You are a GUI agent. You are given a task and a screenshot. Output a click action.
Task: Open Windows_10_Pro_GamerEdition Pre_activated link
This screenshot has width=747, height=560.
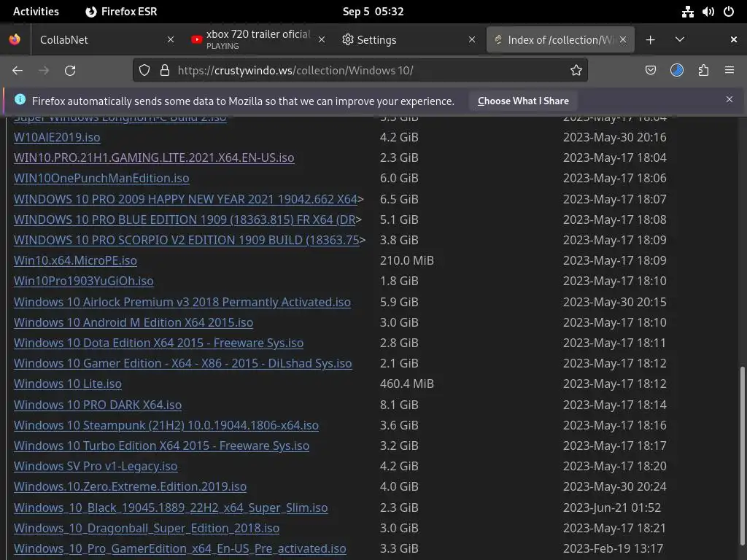pyautogui.click(x=180, y=548)
